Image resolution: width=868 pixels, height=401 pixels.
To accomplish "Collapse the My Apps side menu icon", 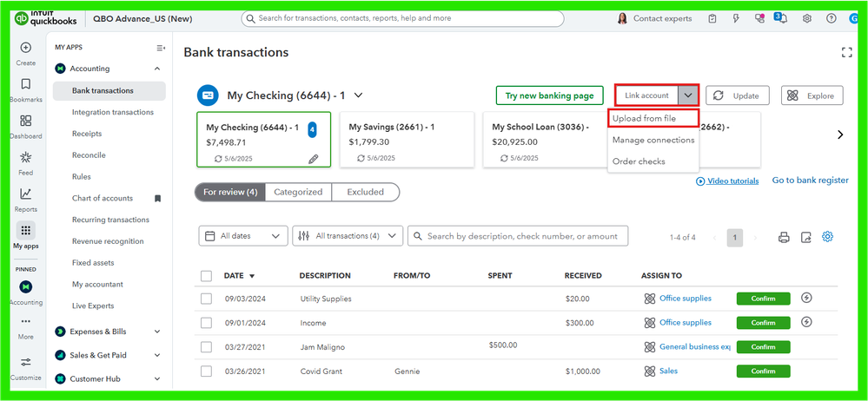I will (x=161, y=48).
